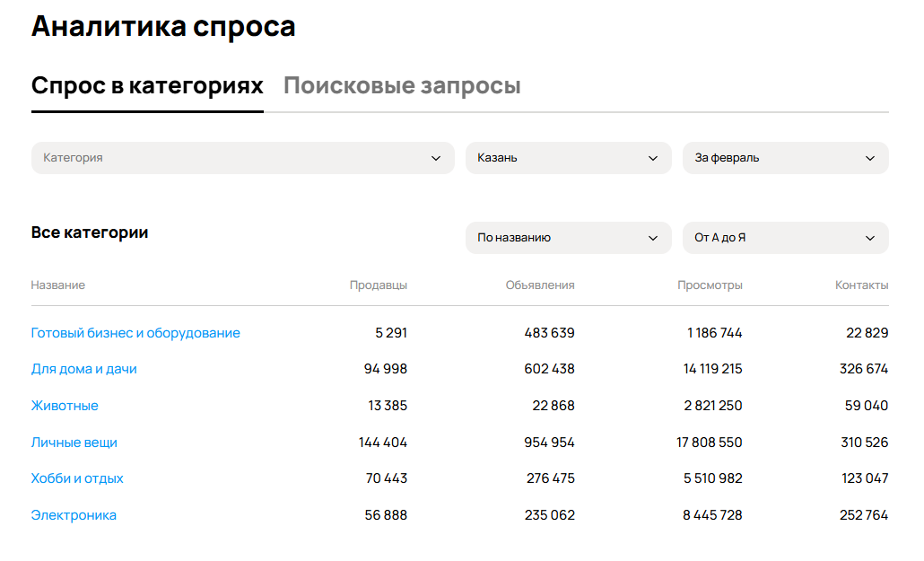Click the Просмотры column header
Viewport: 924px width, 561px height.
710,285
